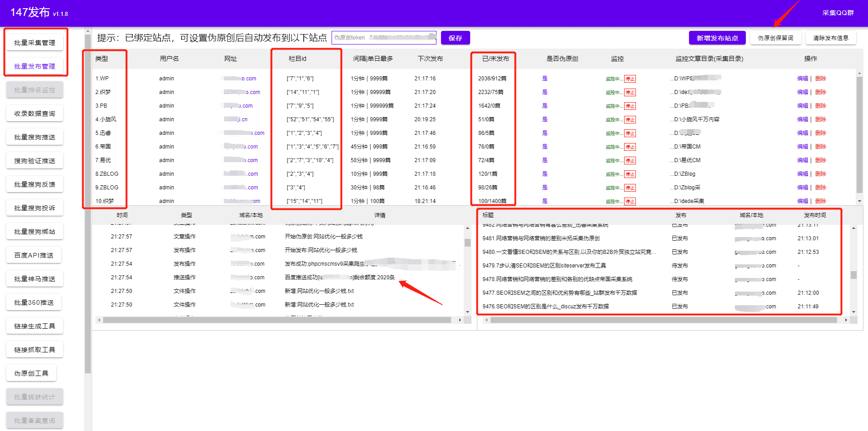
Task: Open the 链接抓取工具
Action: tap(35, 349)
